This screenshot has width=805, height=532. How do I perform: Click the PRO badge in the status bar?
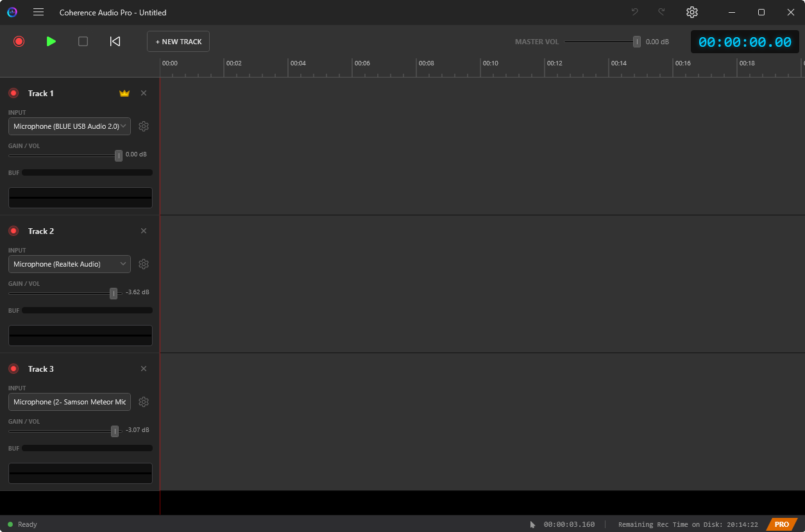click(x=781, y=524)
